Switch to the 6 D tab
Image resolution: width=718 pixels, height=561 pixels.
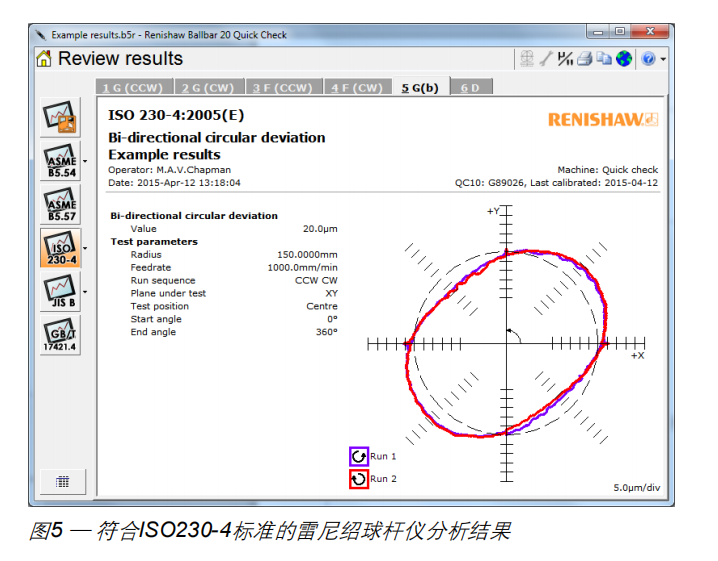(x=471, y=87)
